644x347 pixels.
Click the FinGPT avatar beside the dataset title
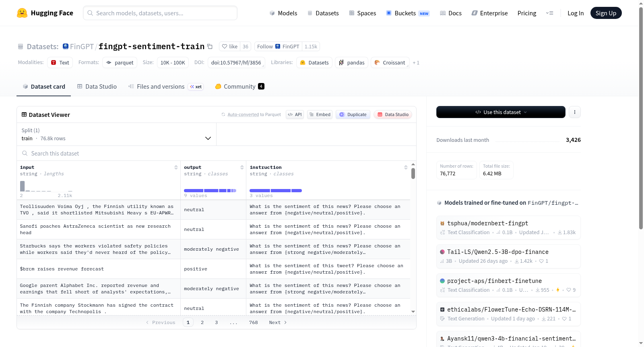(x=66, y=46)
